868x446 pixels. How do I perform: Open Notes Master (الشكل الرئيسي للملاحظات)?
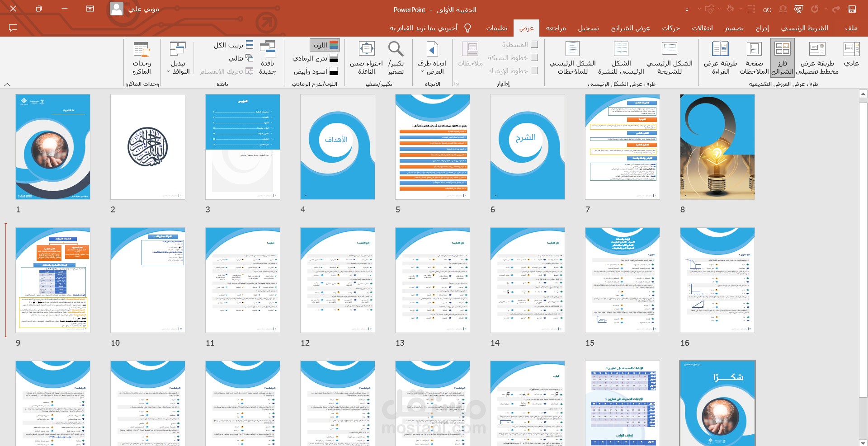point(573,58)
